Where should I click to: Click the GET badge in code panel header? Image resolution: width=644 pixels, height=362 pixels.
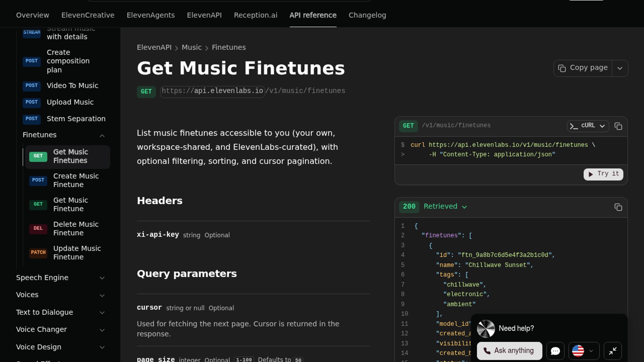tap(408, 126)
